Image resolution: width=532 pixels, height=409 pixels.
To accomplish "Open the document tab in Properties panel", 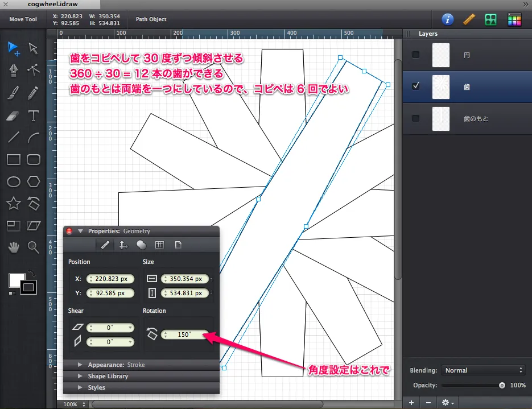I will 178,245.
